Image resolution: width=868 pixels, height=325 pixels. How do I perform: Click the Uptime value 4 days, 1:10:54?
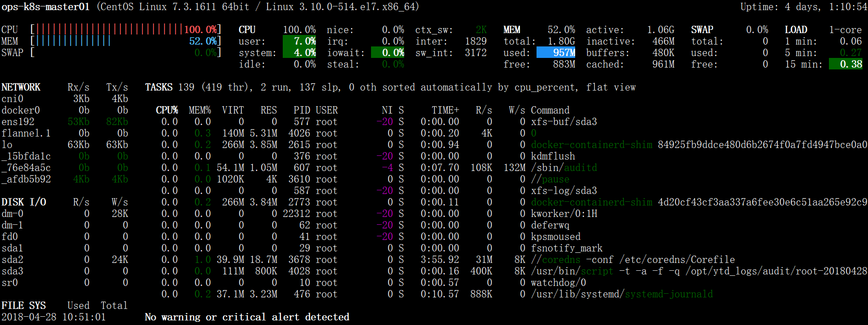(x=826, y=7)
